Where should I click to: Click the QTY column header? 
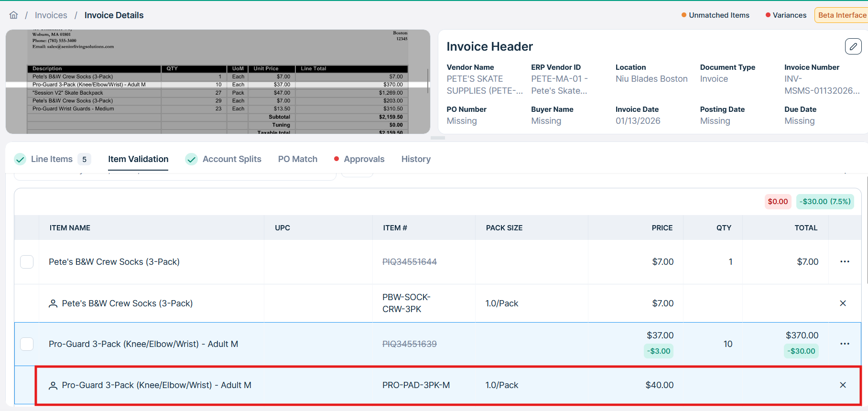click(724, 228)
